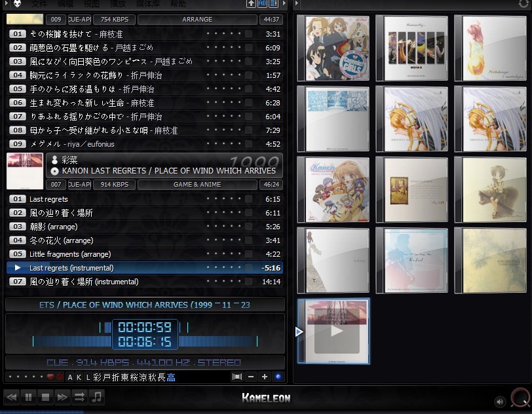Click the GAME & ANIME genre header bar
The width and height of the screenshot is (532, 414).
197,184
